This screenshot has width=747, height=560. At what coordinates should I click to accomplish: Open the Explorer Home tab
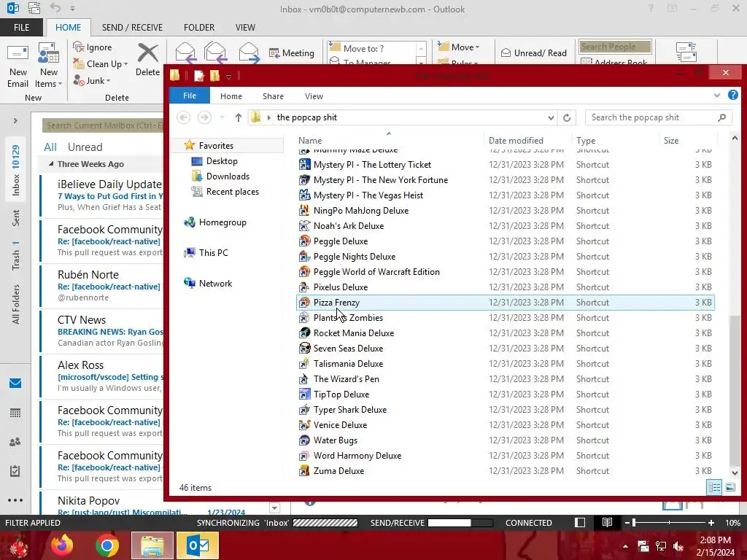[231, 96]
